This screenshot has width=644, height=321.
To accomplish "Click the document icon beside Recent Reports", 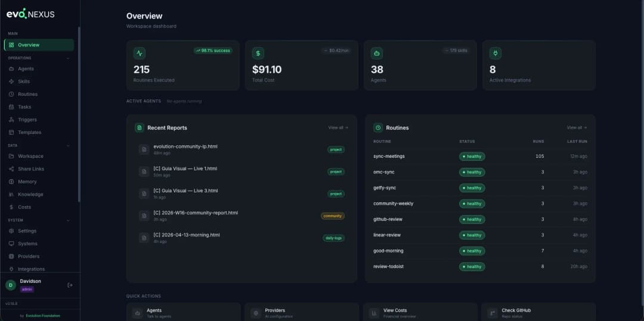I will (x=139, y=127).
